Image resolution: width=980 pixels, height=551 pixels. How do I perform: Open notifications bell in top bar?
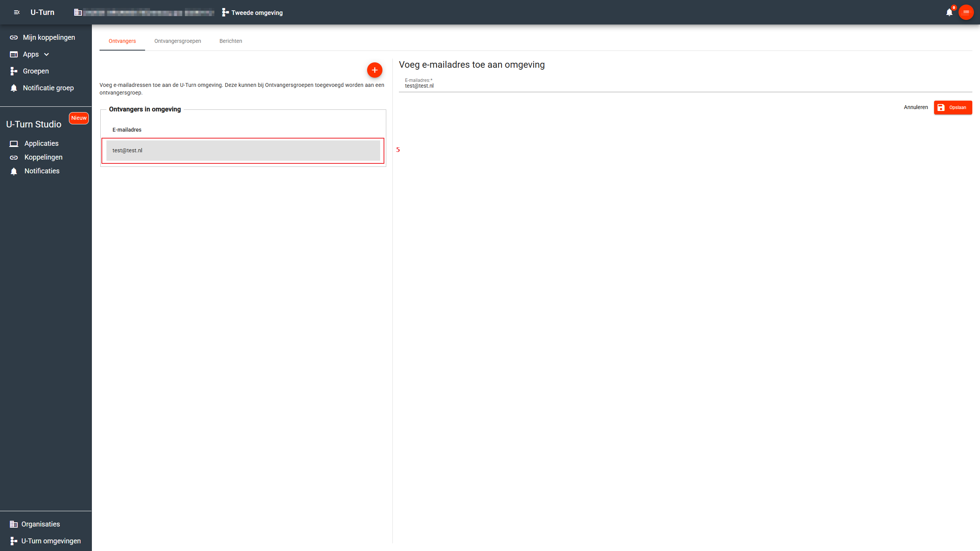(x=949, y=13)
